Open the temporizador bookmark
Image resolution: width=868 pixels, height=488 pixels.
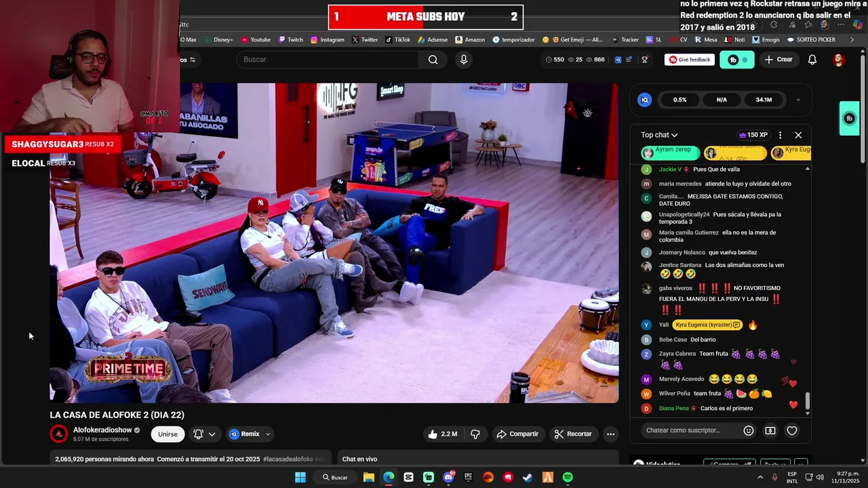click(x=513, y=40)
